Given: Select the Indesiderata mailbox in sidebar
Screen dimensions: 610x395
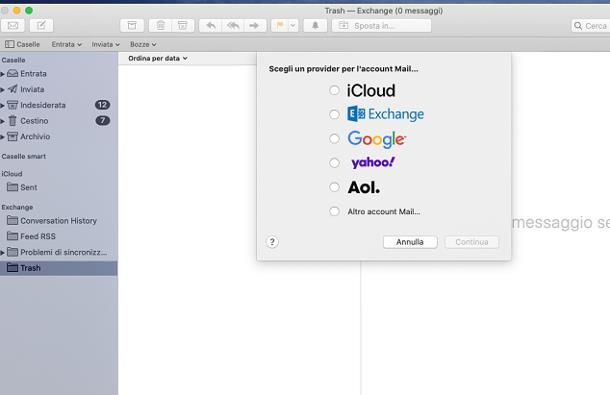Looking at the screenshot, I should pyautogui.click(x=58, y=105).
